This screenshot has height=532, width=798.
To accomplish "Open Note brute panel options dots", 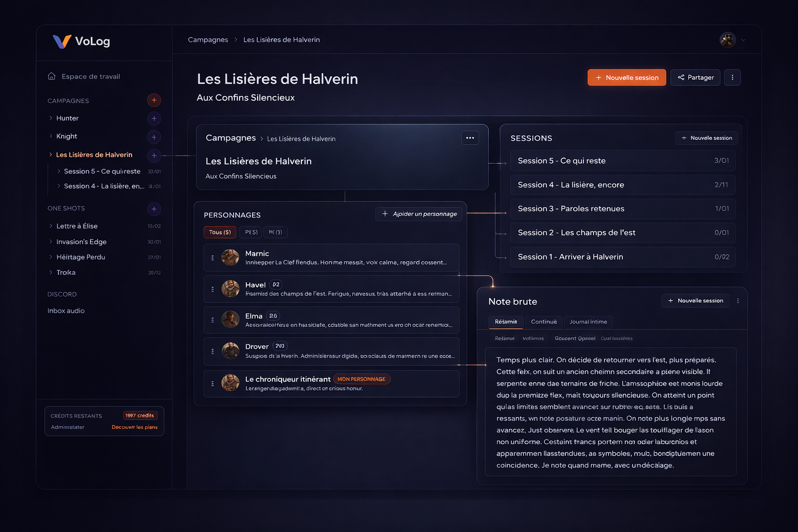I will tap(738, 301).
